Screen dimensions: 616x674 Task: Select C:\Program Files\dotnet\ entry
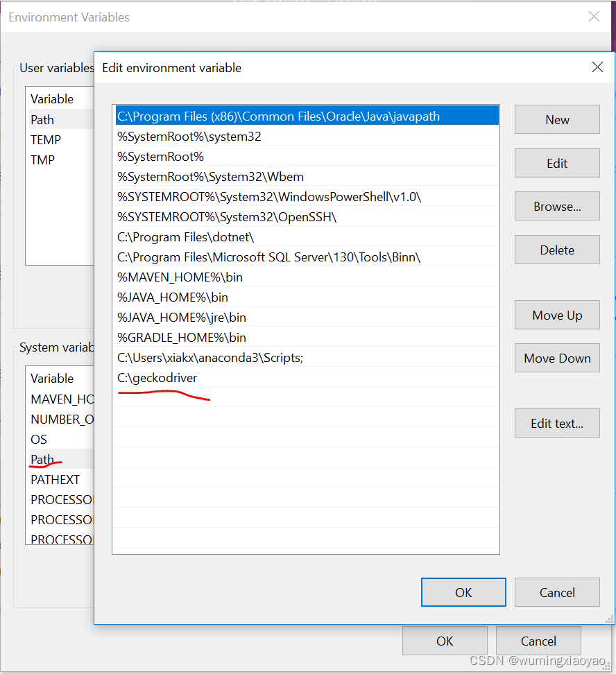(x=307, y=237)
